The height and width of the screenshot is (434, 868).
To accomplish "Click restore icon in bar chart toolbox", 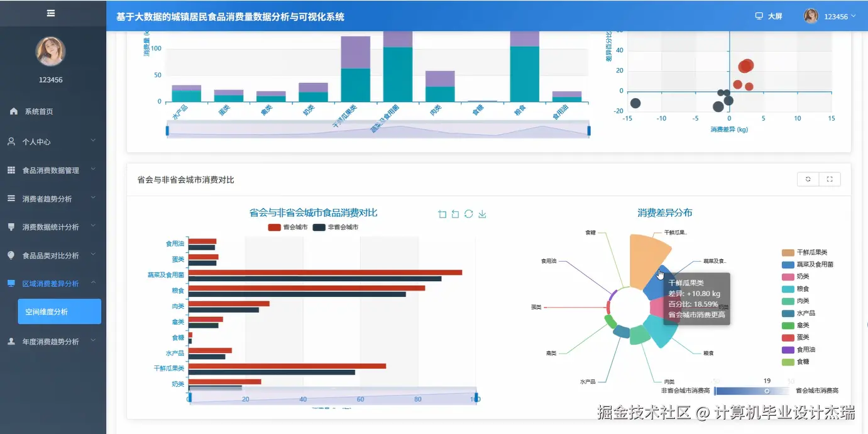I will point(468,214).
